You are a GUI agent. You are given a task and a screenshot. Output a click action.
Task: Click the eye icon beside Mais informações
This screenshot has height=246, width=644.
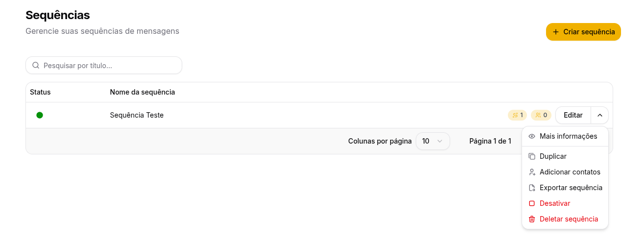pos(532,136)
